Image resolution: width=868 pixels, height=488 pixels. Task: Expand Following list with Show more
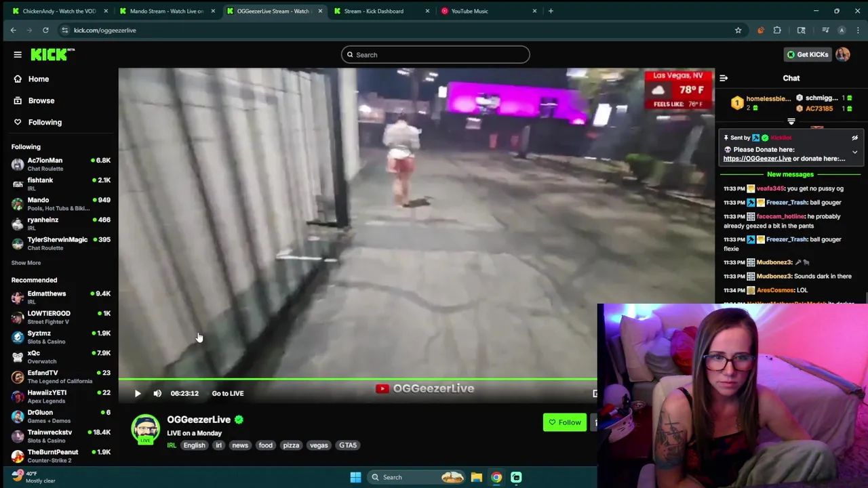click(26, 262)
